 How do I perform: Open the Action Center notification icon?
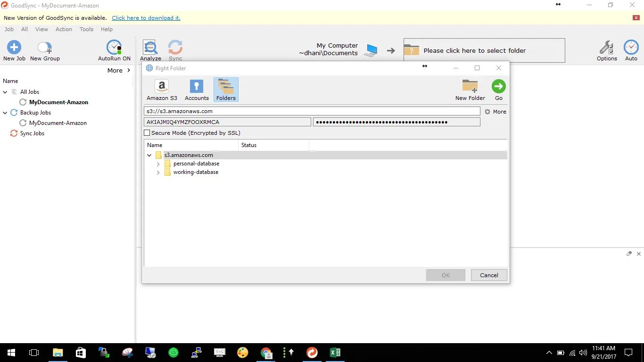pyautogui.click(x=628, y=353)
